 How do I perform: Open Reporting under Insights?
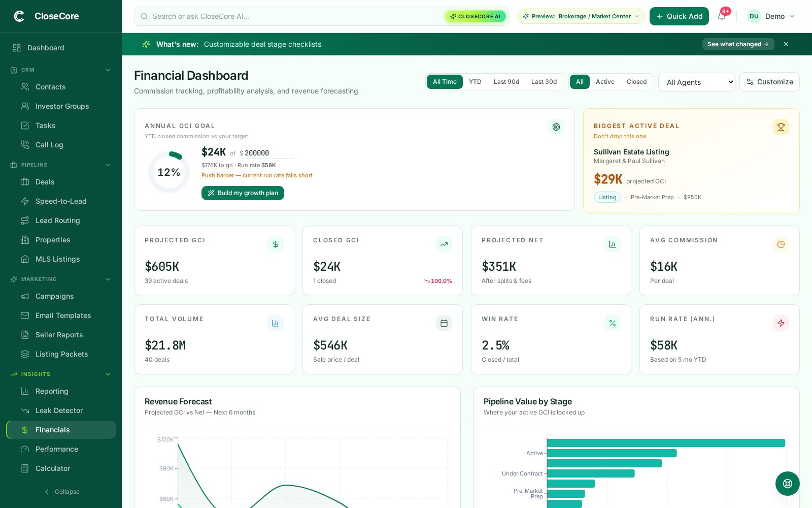point(61,391)
